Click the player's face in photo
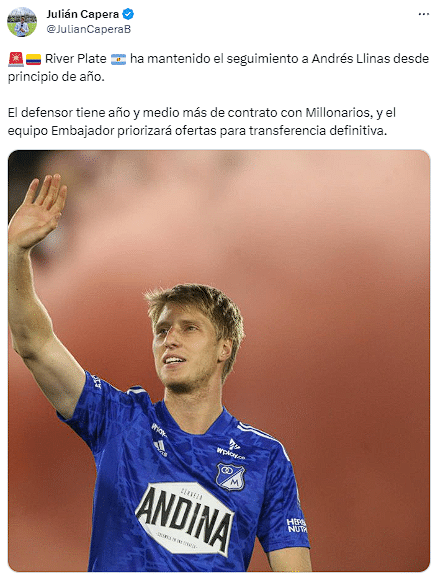The height and width of the screenshot is (580, 442). [185, 351]
